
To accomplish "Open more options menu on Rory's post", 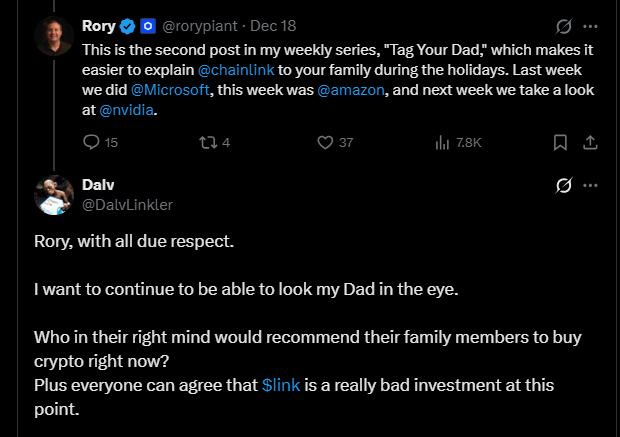I will pos(591,25).
